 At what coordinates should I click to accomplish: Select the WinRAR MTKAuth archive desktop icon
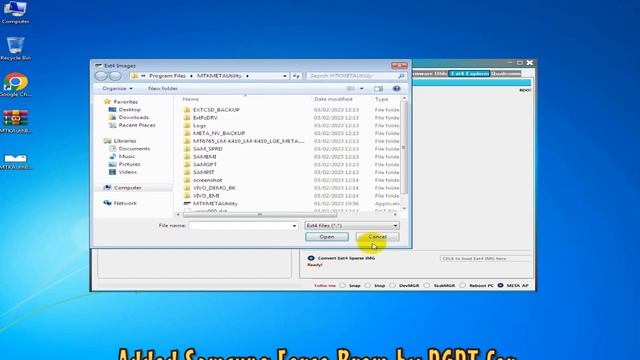(x=16, y=121)
